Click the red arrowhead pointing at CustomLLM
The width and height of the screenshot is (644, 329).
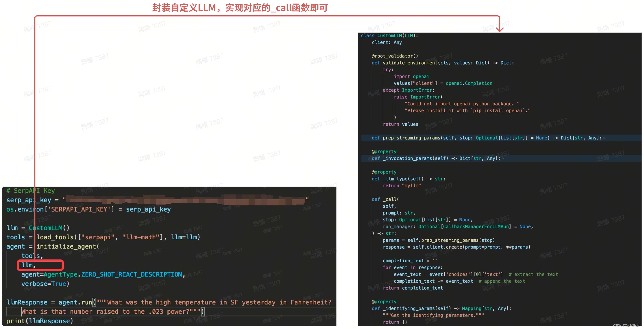499,29
